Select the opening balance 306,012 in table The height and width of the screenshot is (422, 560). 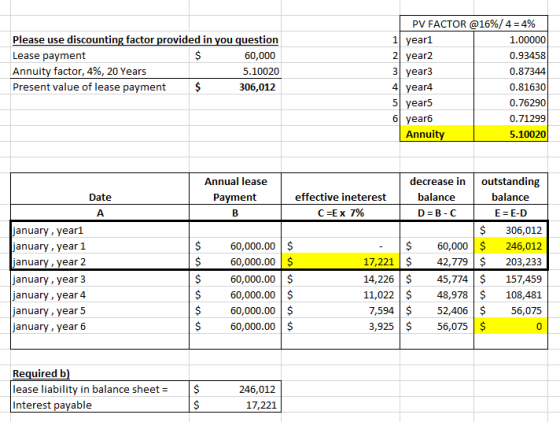511,230
